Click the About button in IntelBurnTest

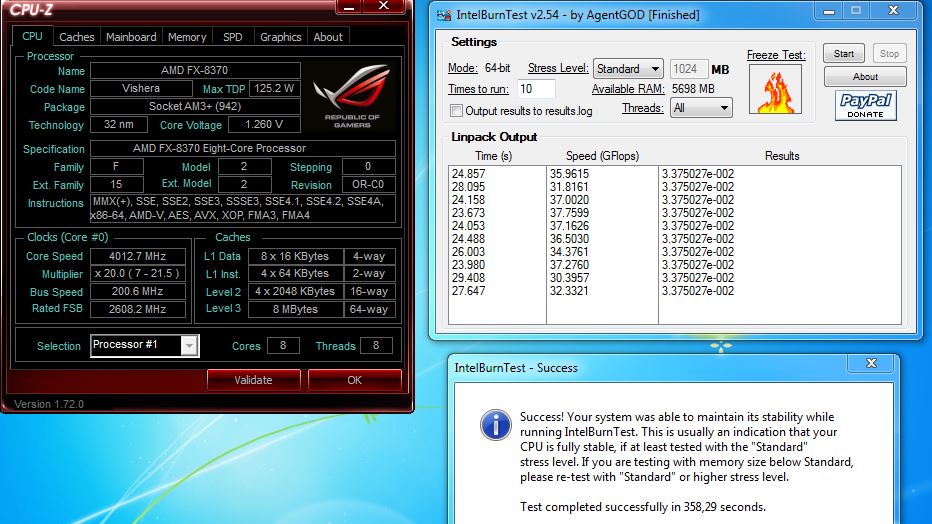(x=865, y=77)
